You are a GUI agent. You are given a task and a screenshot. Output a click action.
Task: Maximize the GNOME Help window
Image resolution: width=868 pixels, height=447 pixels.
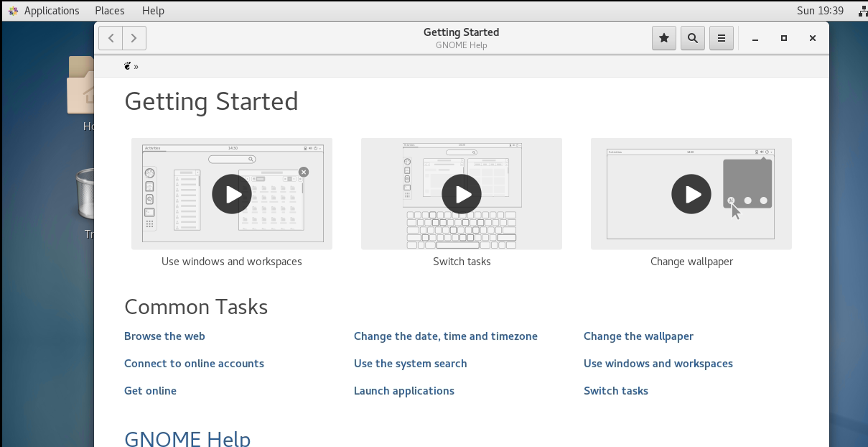[784, 38]
